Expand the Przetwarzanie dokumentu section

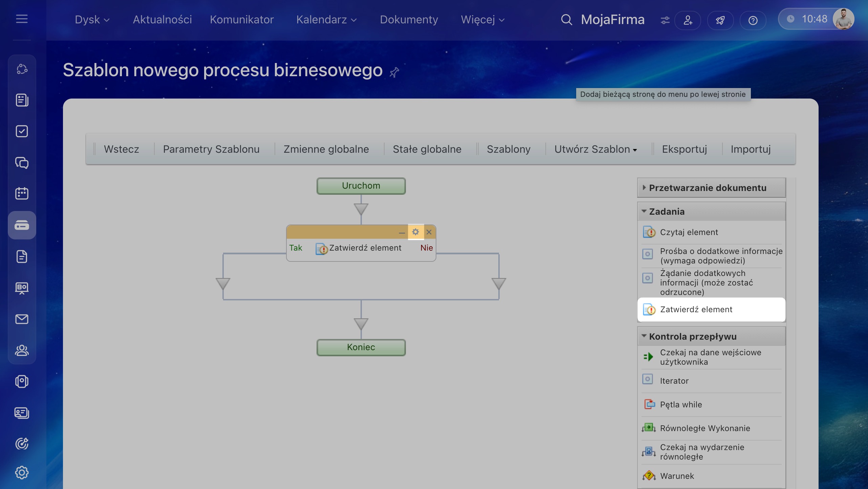(x=708, y=188)
